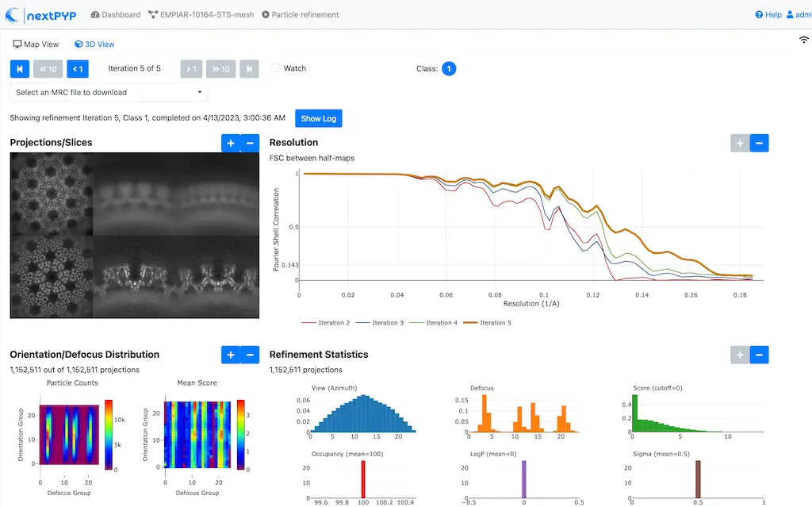
Task: Switch to the Map View tab
Action: click(x=36, y=44)
